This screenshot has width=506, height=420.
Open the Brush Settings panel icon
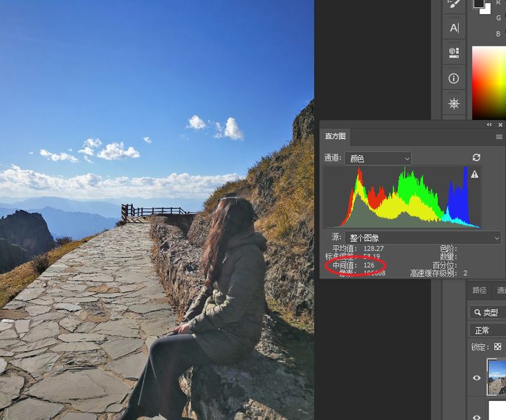tap(454, 4)
